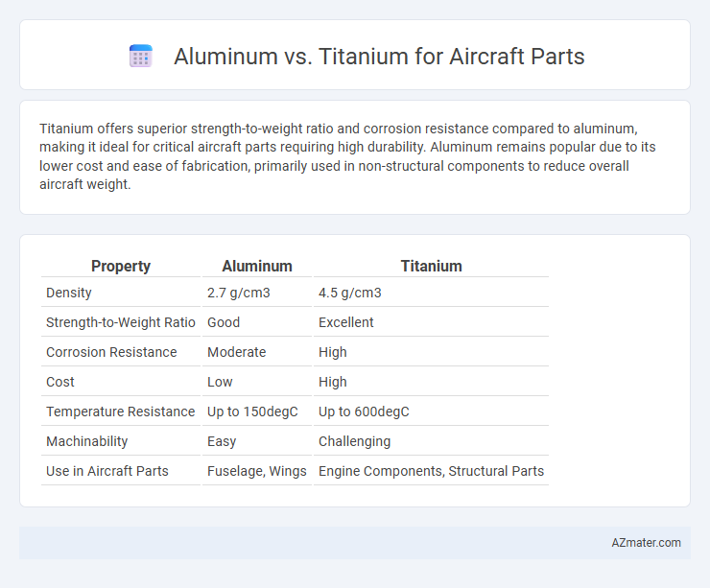The image size is (710, 588).
Task: Click the 'Up to 600degC' cell
Action: tap(364, 412)
